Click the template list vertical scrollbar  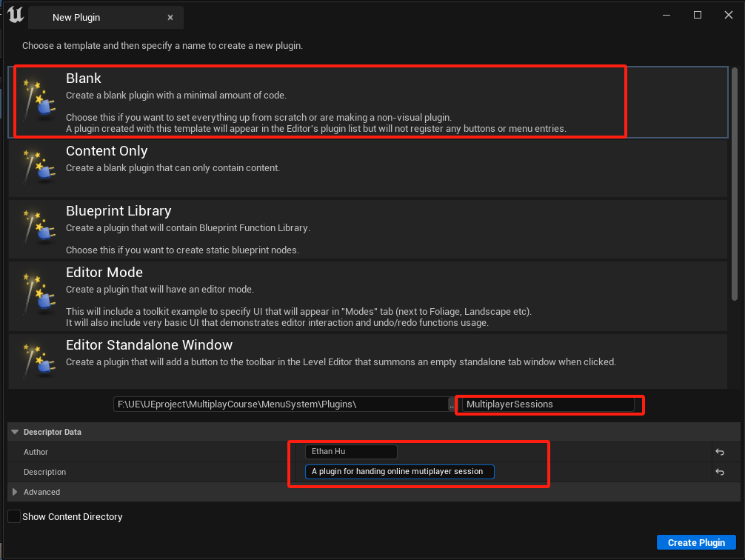(x=735, y=185)
